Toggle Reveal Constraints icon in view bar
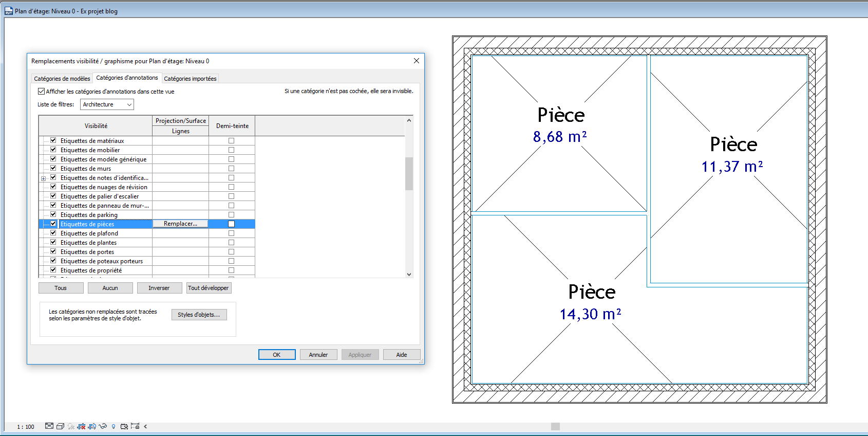Screen dimensions: 868x436 tap(135, 426)
